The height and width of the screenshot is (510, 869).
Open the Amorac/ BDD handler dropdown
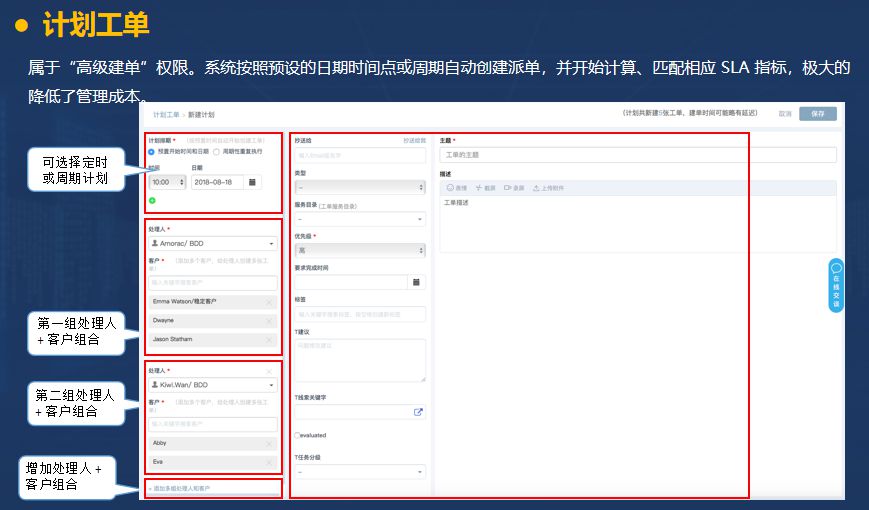coord(213,243)
